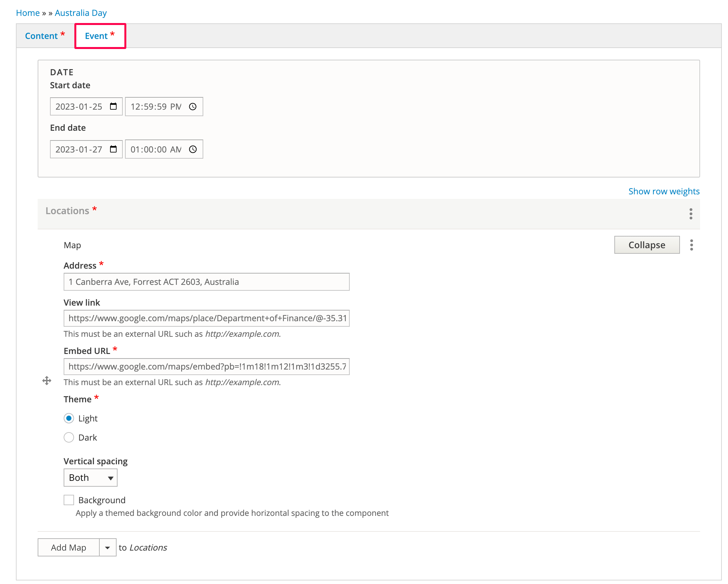Click into the Address text field
The height and width of the screenshot is (584, 728).
click(206, 282)
